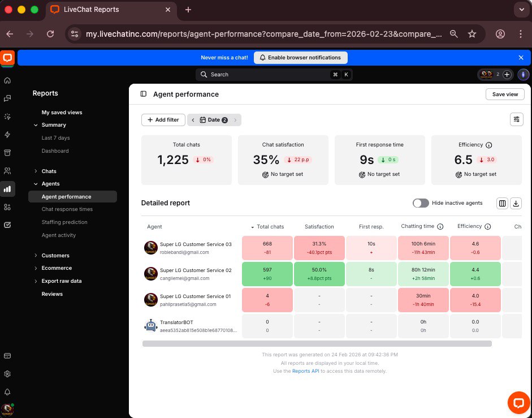Open the Engage (cursor sparkle) sidebar icon
This screenshot has height=418, width=532.
[7, 117]
